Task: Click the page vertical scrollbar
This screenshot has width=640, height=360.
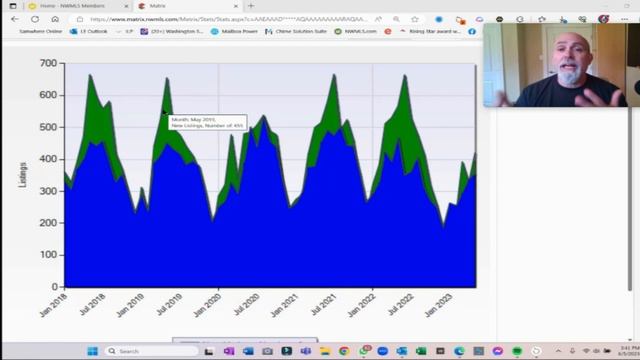Action: tap(630, 198)
